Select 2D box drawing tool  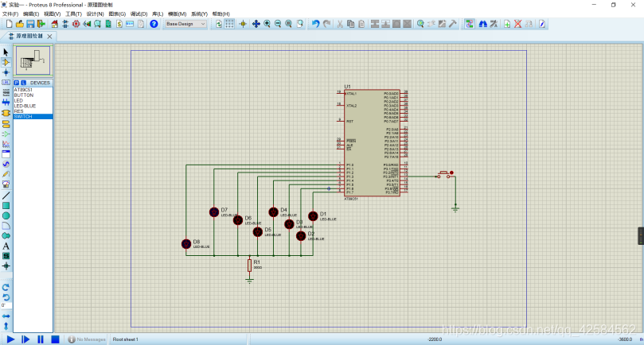click(6, 206)
